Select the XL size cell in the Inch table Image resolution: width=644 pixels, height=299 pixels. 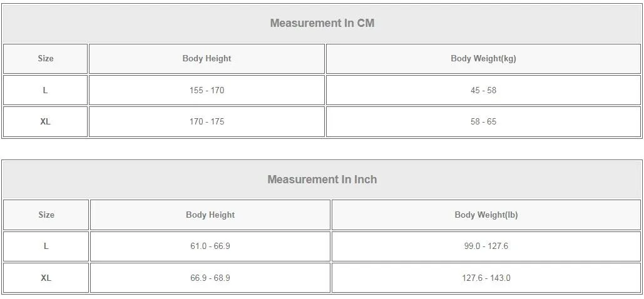pyautogui.click(x=46, y=278)
